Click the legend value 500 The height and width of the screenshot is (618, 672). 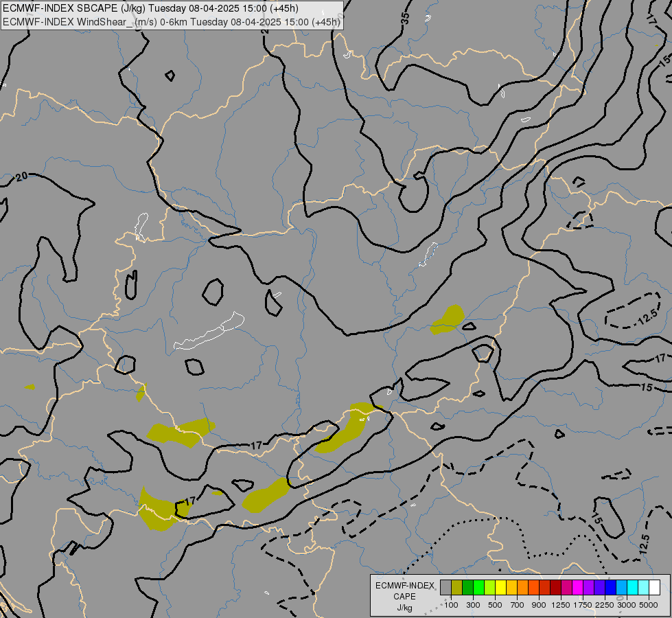pyautogui.click(x=495, y=605)
